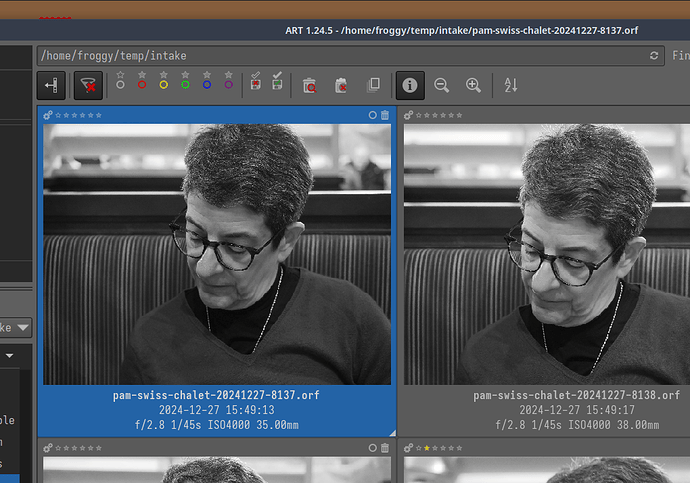Image resolution: width=690 pixels, height=483 pixels.
Task: Expand the dropdown on the left panel
Action: pyautogui.click(x=22, y=327)
